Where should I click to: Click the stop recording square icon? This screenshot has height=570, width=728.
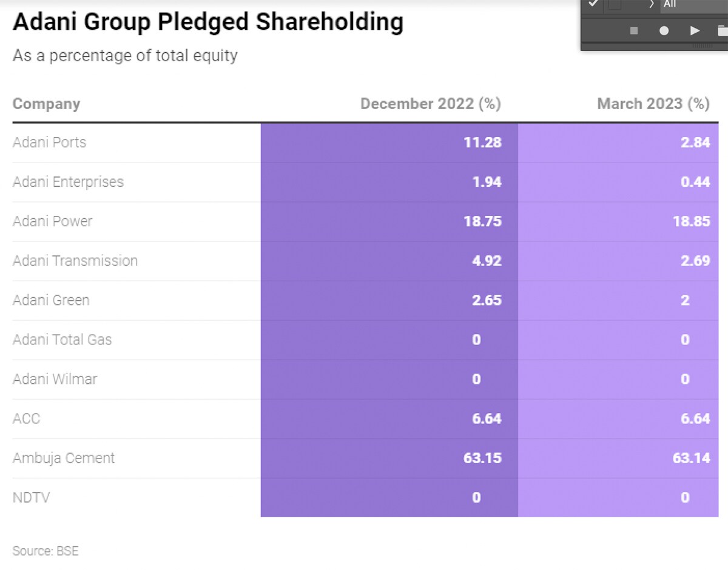(634, 30)
